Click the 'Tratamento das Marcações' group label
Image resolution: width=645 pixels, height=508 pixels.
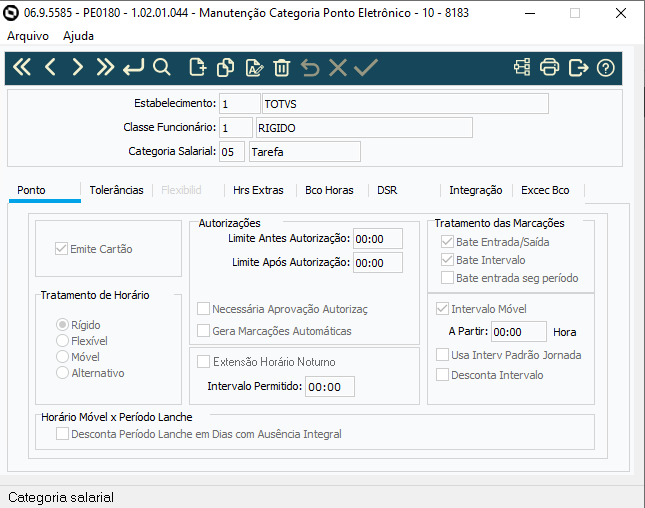[499, 223]
